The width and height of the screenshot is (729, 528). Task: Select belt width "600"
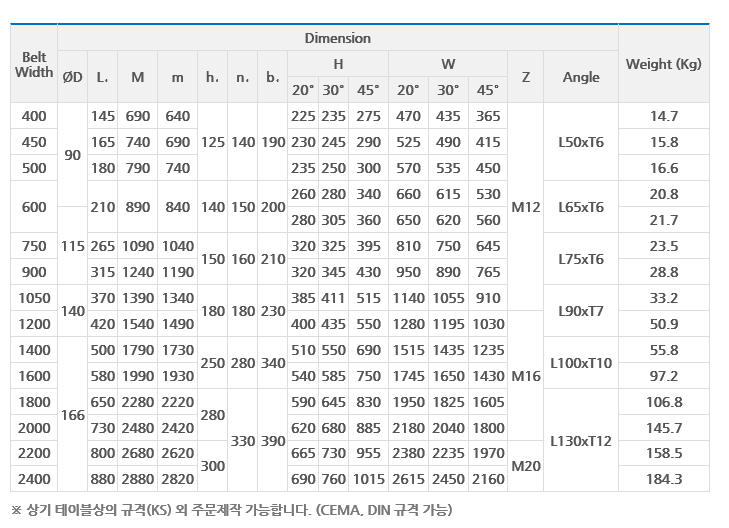coord(34,207)
